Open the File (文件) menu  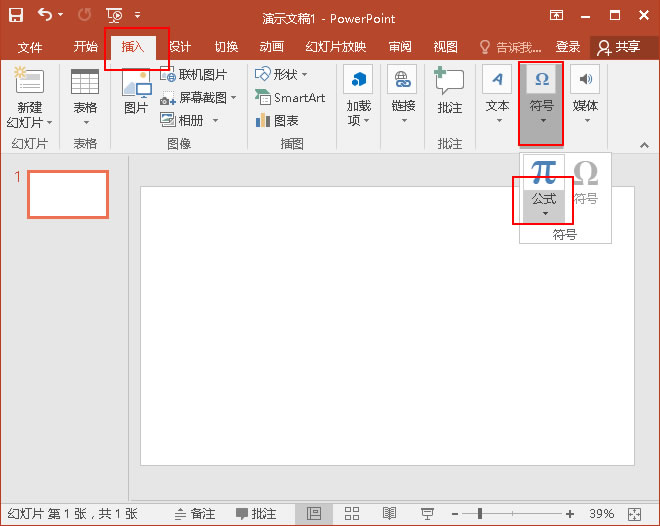[30, 47]
